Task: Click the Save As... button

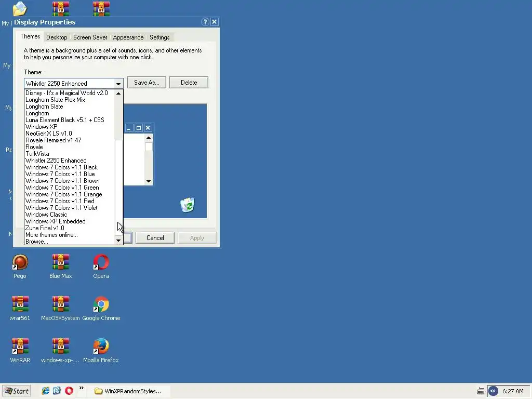Action: [x=147, y=83]
